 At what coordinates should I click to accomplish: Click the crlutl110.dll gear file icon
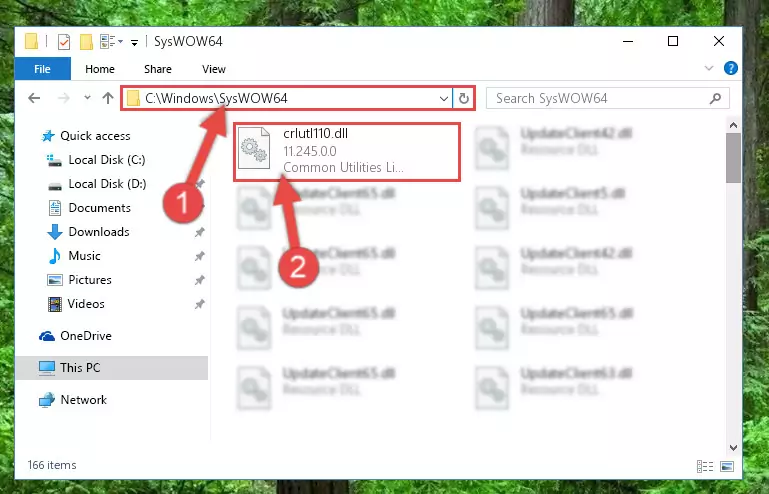tap(254, 148)
